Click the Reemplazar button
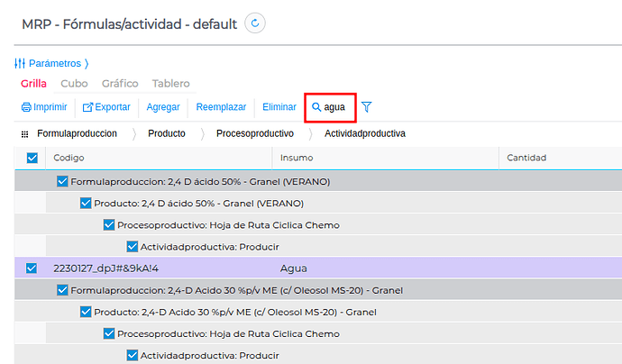The height and width of the screenshot is (364, 622). (221, 107)
